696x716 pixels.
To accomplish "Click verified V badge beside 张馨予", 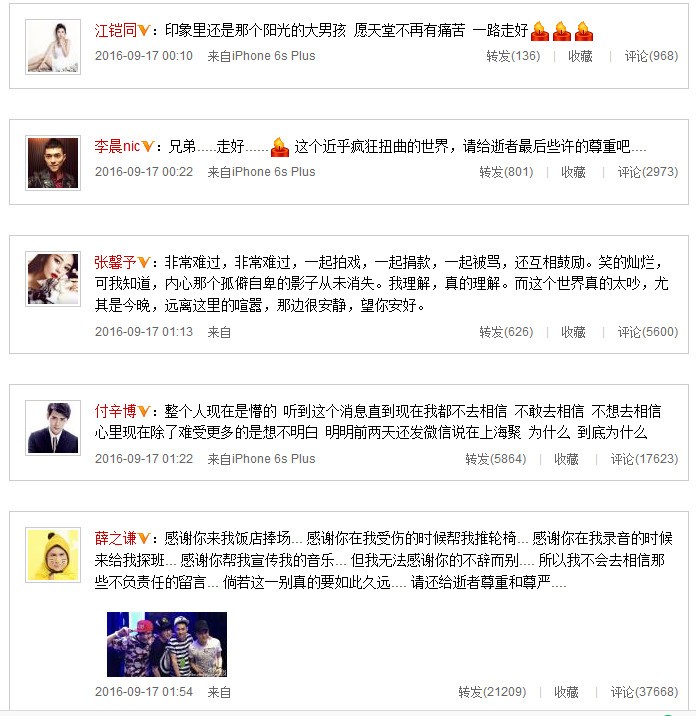I will click(x=144, y=263).
